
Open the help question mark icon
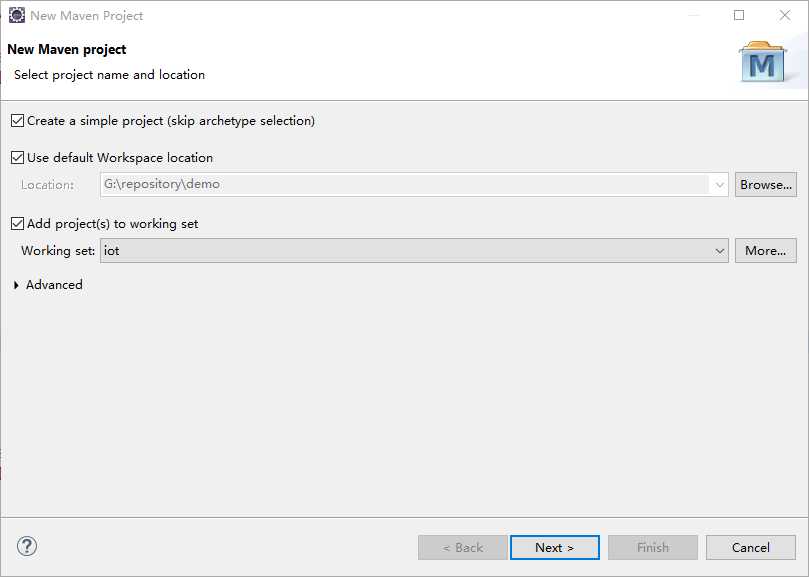27,546
